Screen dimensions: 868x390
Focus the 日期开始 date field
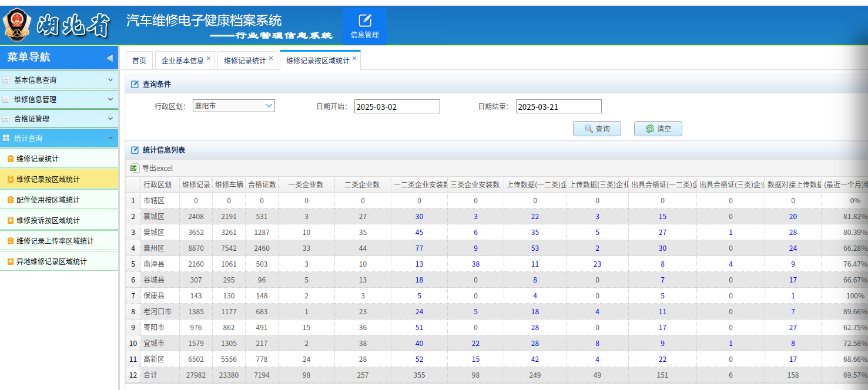(x=397, y=107)
